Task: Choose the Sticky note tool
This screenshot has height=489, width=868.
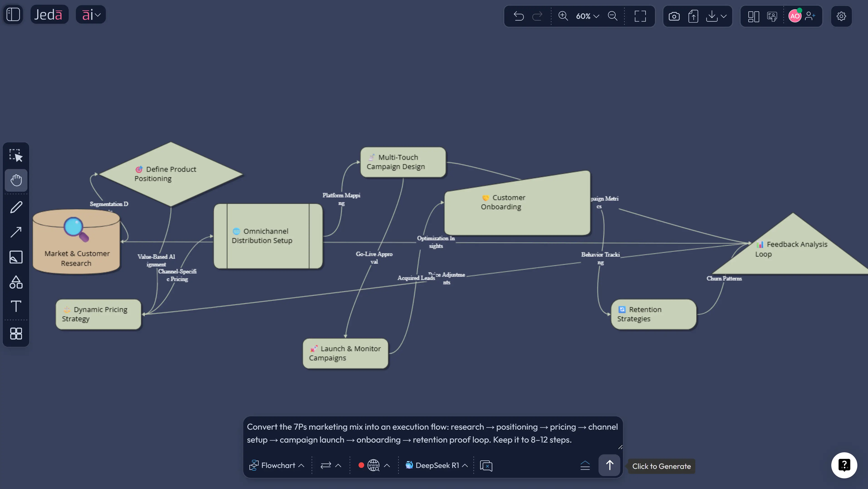Action: click(x=16, y=257)
